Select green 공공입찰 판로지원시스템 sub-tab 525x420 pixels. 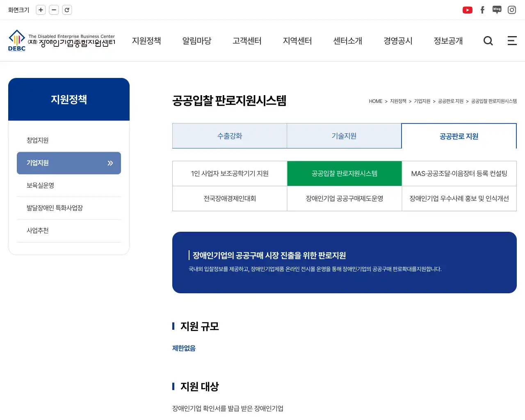pyautogui.click(x=345, y=173)
